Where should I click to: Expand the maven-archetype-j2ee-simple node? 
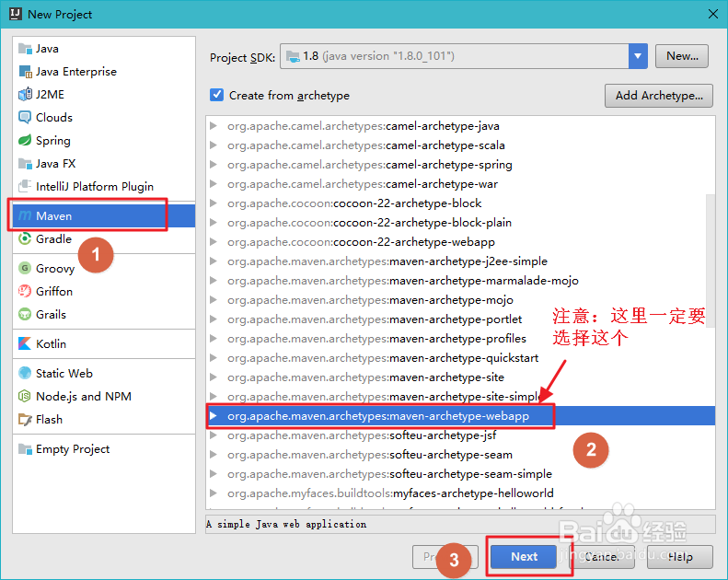(x=214, y=261)
